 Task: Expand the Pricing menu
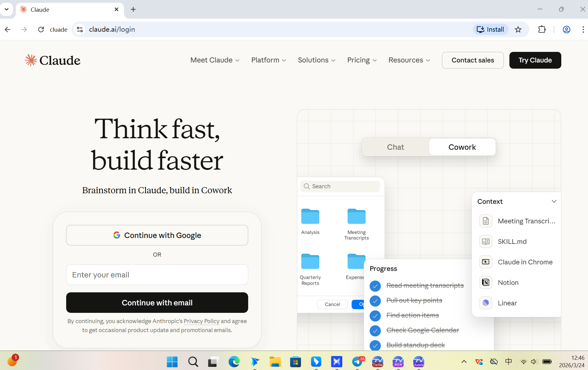[362, 60]
